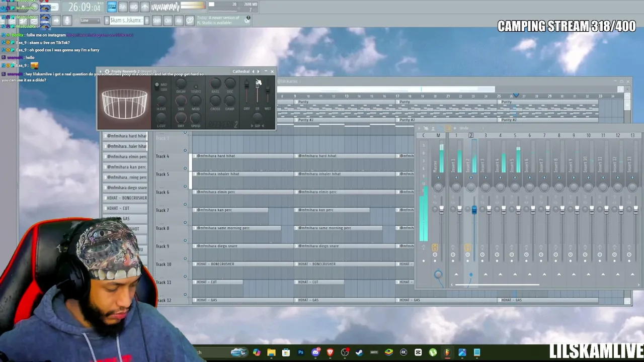Open the Line snap dropdown

(x=90, y=20)
